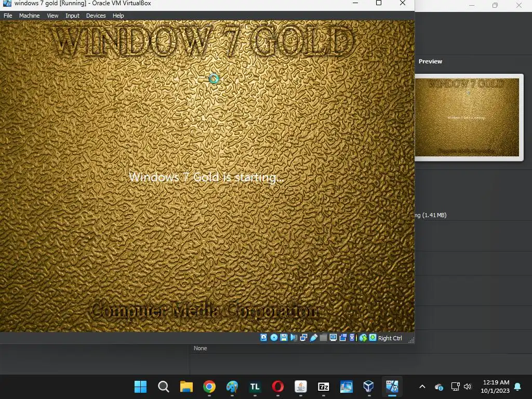Click the running Windows 7 VM taskbar icon

(392, 387)
